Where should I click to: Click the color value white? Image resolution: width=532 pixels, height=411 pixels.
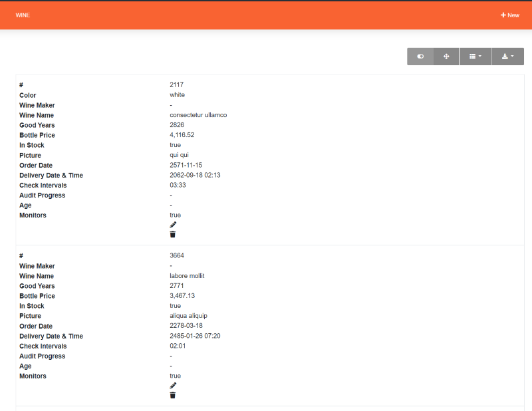(x=177, y=95)
